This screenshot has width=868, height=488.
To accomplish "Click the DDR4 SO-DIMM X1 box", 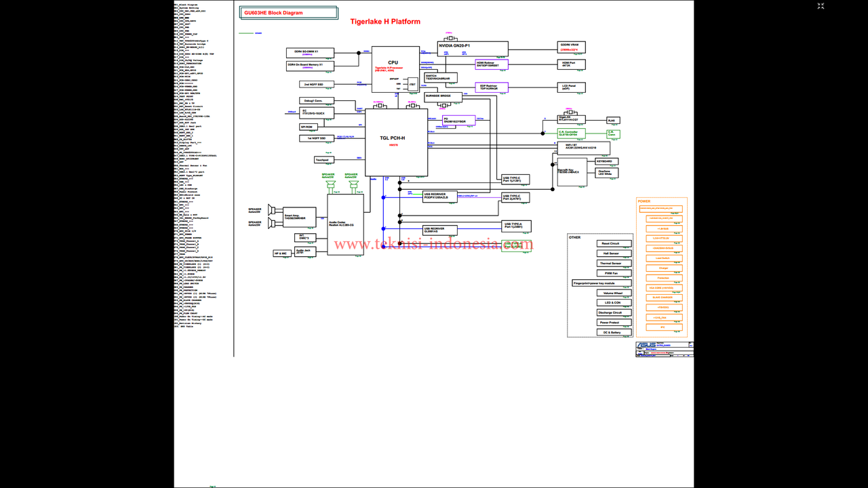I will tap(311, 52).
